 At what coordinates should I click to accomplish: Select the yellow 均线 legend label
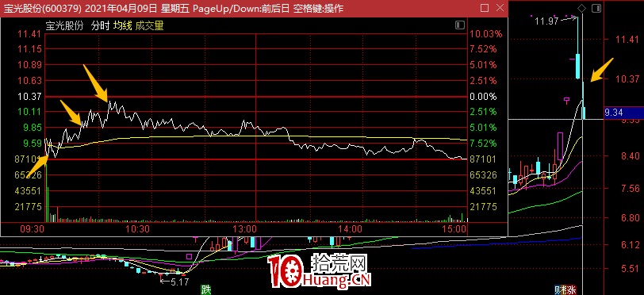pyautogui.click(x=122, y=26)
